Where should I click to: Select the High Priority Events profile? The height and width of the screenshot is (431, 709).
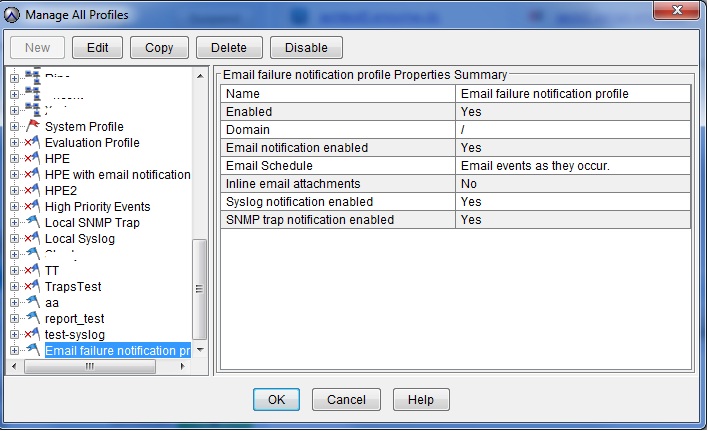click(98, 207)
